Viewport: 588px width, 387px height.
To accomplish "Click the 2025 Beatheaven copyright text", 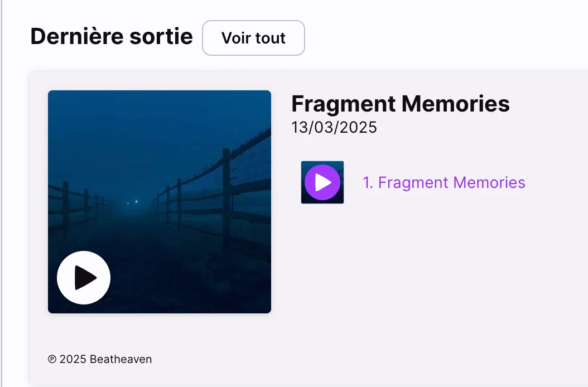I will click(x=106, y=359).
